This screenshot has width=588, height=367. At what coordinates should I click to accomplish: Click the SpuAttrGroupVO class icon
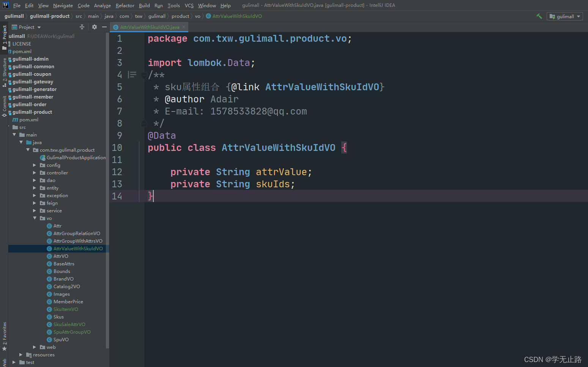pos(49,332)
